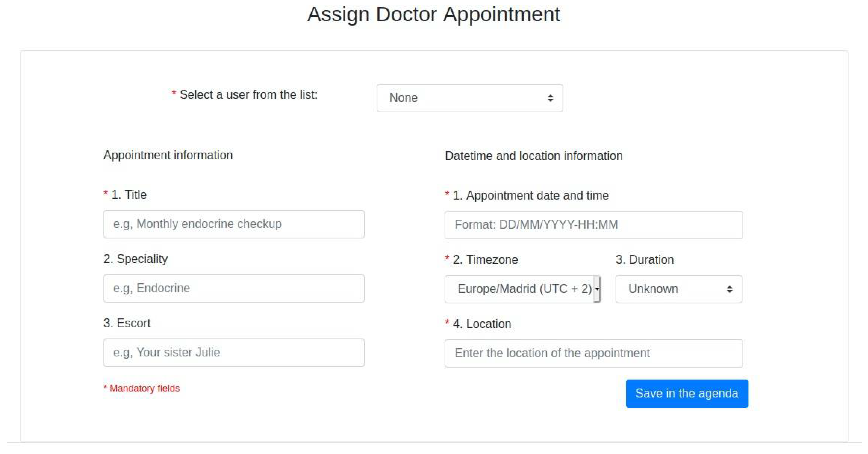Click the arrows icon on the Duration select
This screenshot has width=868, height=454.
(x=730, y=289)
